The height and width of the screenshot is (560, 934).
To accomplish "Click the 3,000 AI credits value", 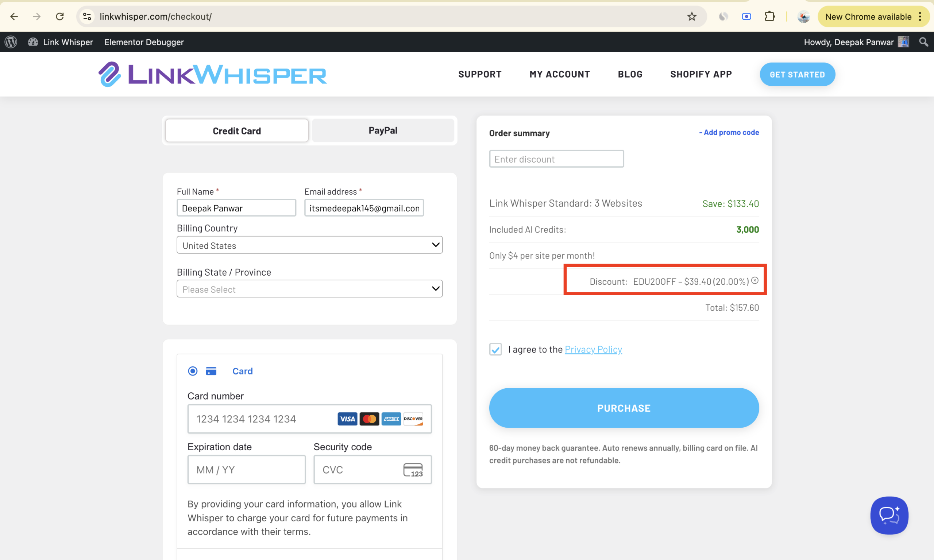I will tap(748, 230).
